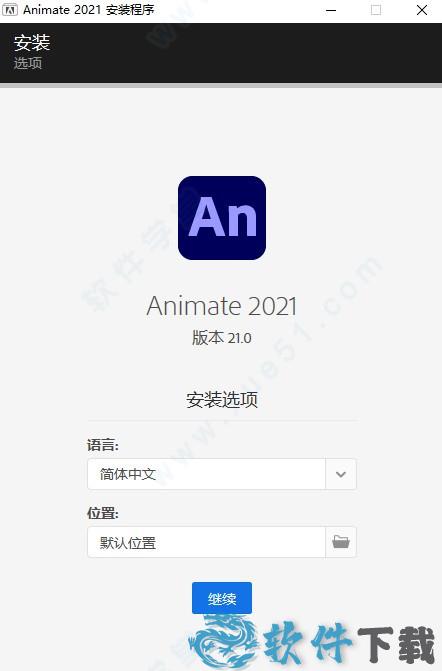This screenshot has width=442, height=671.
Task: Open the 简体中文 language combo box
Action: coord(222,474)
